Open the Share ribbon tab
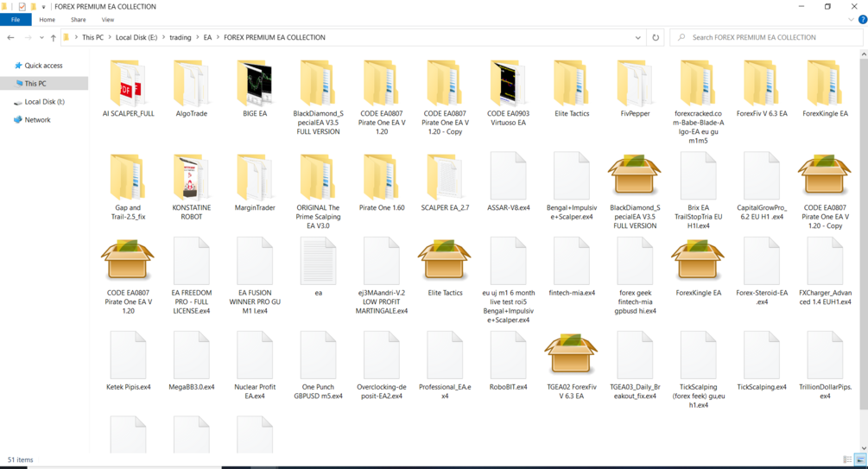The image size is (868, 469). [78, 19]
